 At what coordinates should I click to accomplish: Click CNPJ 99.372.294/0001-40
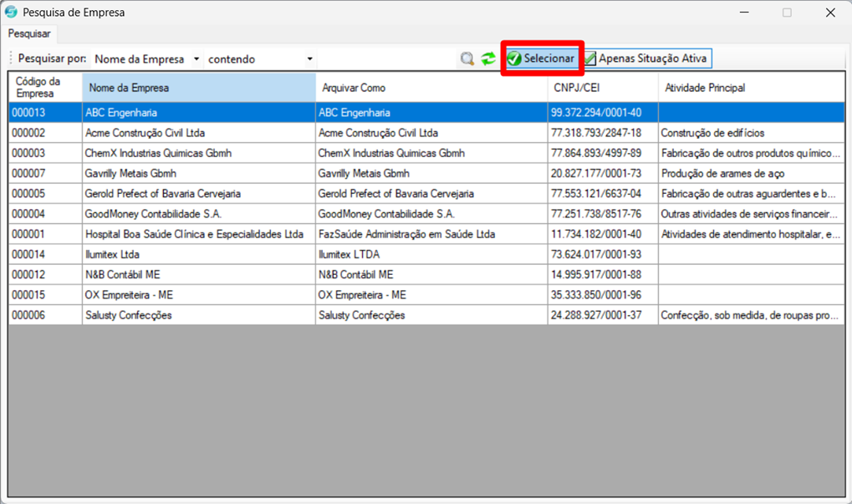point(603,113)
